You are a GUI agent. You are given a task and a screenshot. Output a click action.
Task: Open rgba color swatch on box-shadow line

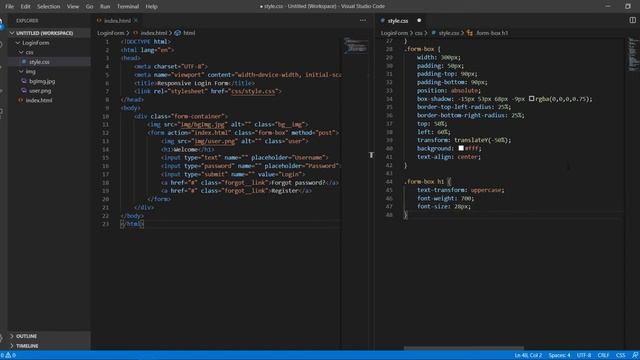click(531, 99)
